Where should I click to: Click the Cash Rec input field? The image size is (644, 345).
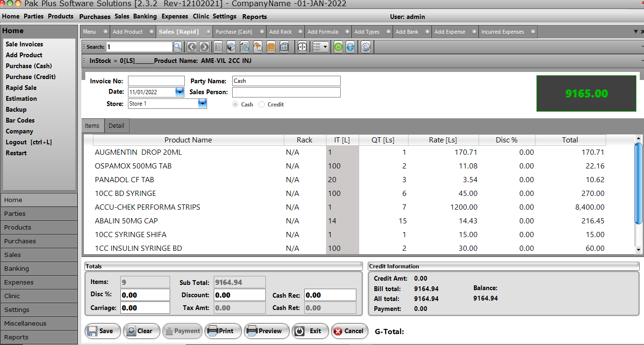pos(330,295)
